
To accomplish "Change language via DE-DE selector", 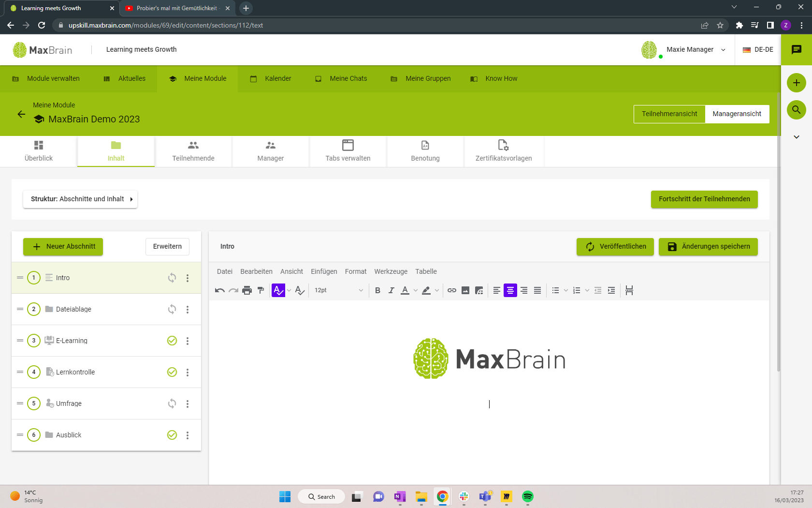I will (x=758, y=50).
